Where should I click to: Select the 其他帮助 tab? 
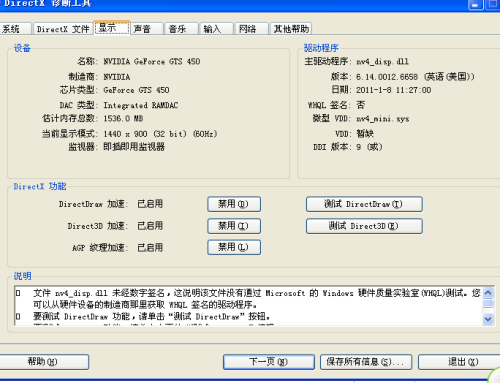(291, 29)
